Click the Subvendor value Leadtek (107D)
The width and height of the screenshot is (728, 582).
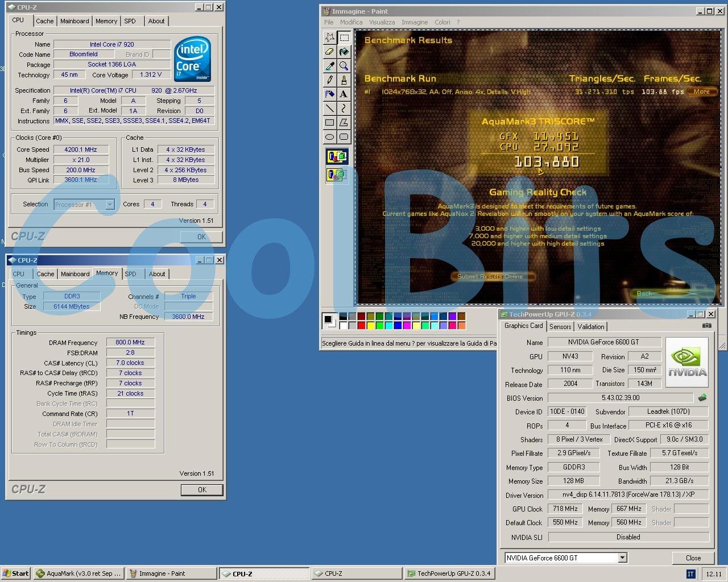pyautogui.click(x=668, y=411)
